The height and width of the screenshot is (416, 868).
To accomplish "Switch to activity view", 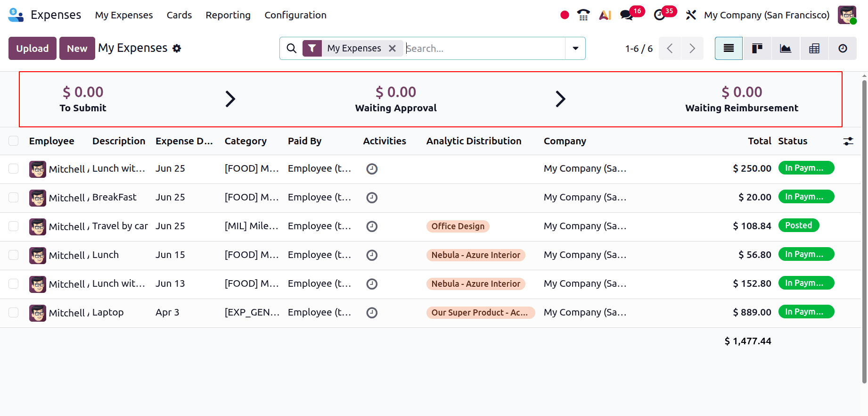I will coord(843,48).
